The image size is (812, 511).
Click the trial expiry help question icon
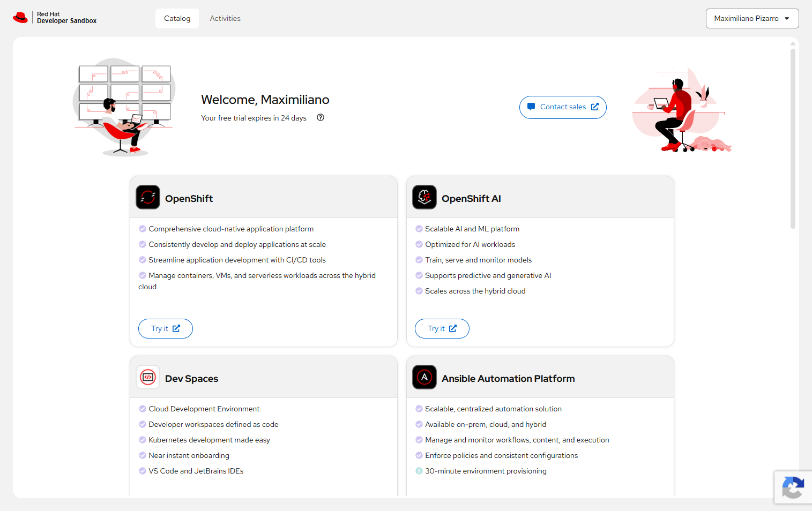[x=321, y=118]
